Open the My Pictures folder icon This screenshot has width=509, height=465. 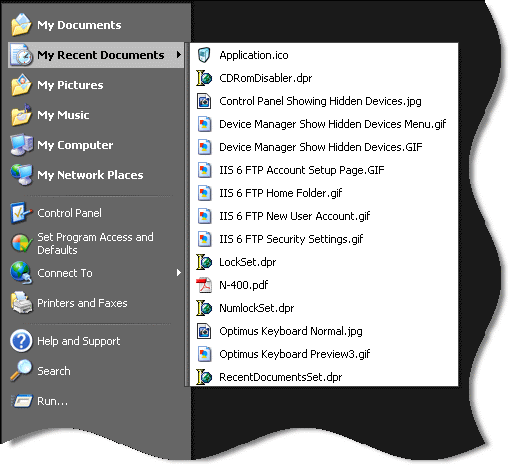point(21,85)
